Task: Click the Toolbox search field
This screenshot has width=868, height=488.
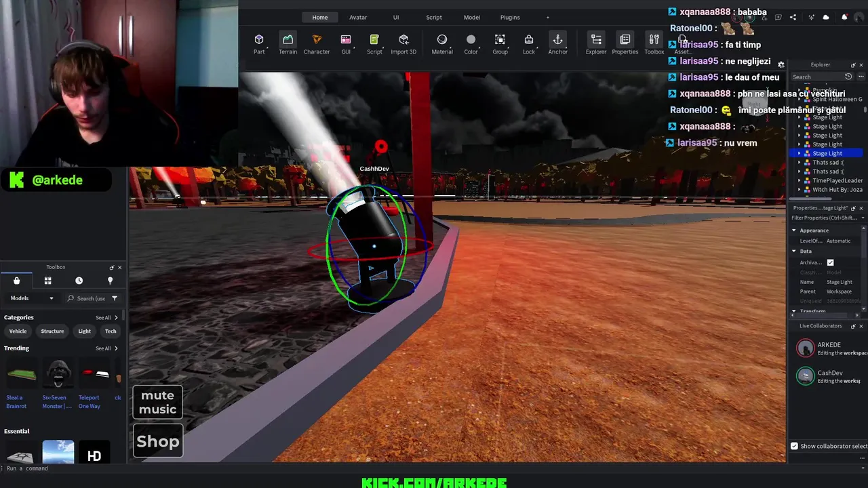Action: tap(90, 298)
